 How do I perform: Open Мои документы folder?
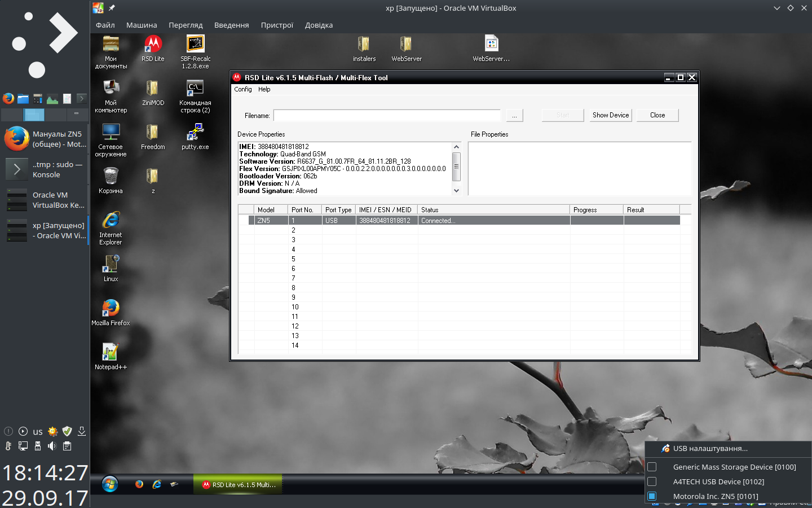[x=111, y=52]
